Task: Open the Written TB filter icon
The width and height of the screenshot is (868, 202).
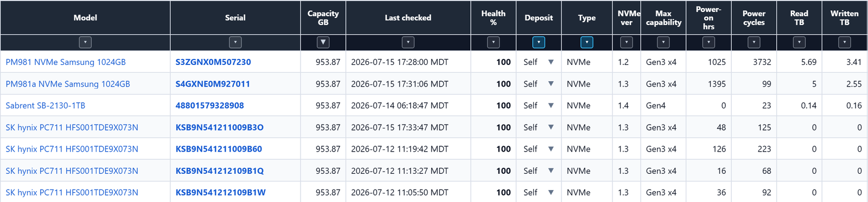Action: (x=844, y=42)
